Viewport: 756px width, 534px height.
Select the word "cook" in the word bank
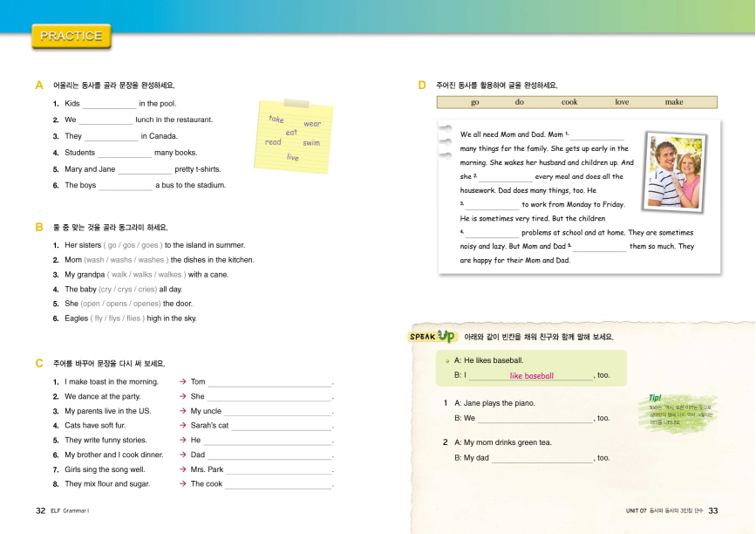(x=569, y=103)
